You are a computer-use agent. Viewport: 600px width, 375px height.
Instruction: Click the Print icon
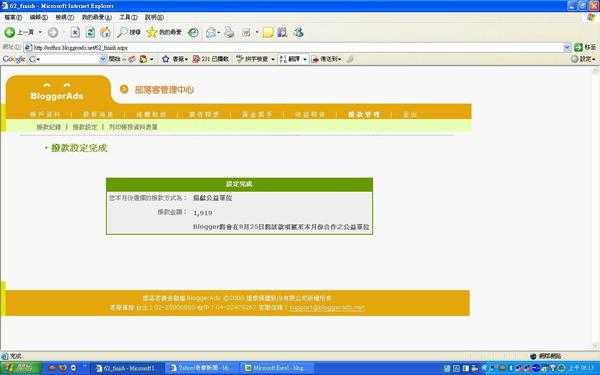(x=229, y=33)
